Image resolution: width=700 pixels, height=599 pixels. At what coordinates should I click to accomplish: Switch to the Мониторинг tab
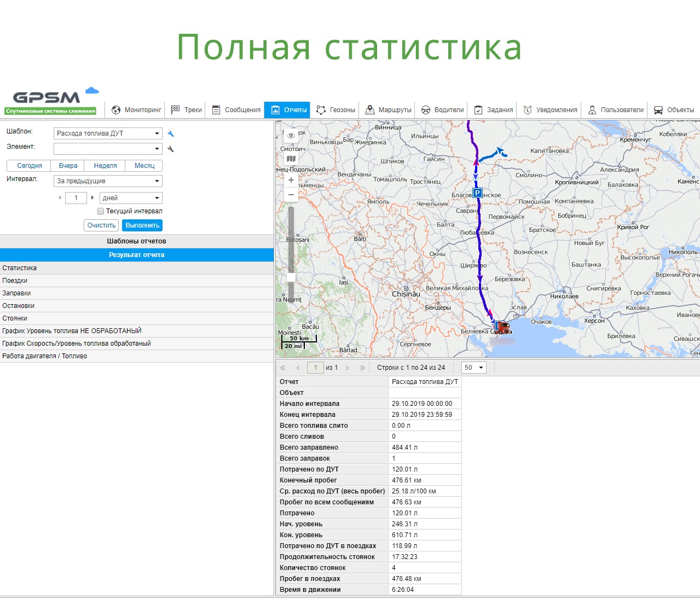click(x=137, y=110)
